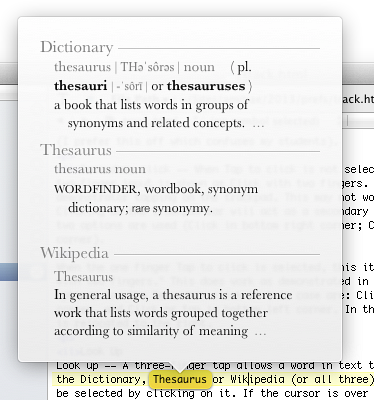Click 'work that lists words grouped together'
The width and height of the screenshot is (374, 400).
click(x=161, y=313)
